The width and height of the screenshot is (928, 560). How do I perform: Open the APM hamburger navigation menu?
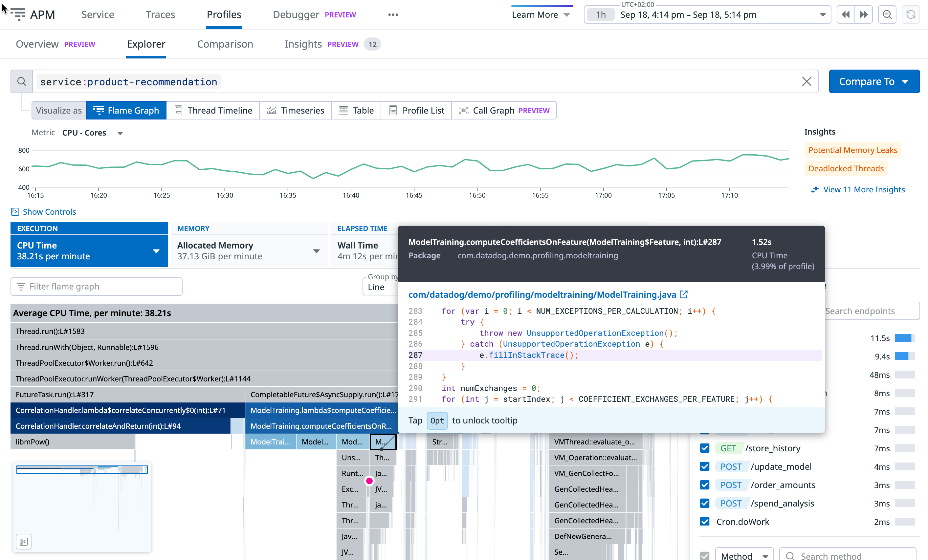click(x=17, y=15)
